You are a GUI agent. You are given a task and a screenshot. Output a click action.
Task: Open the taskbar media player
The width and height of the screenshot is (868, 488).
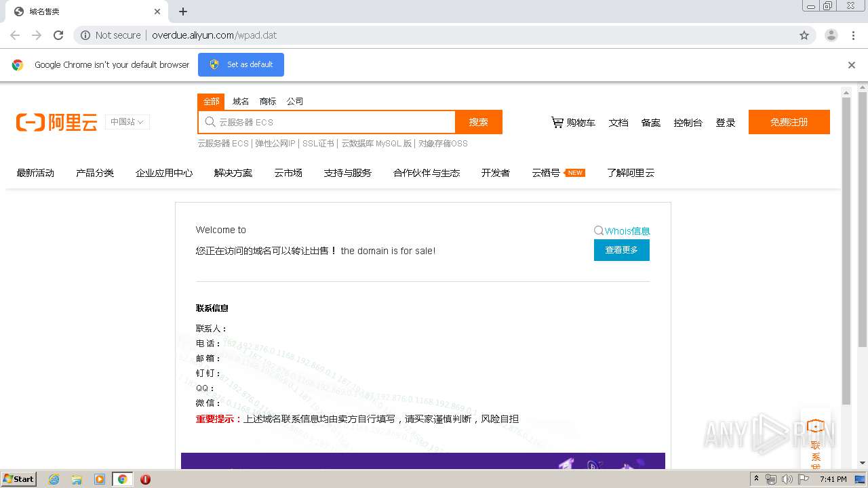pyautogui.click(x=100, y=479)
